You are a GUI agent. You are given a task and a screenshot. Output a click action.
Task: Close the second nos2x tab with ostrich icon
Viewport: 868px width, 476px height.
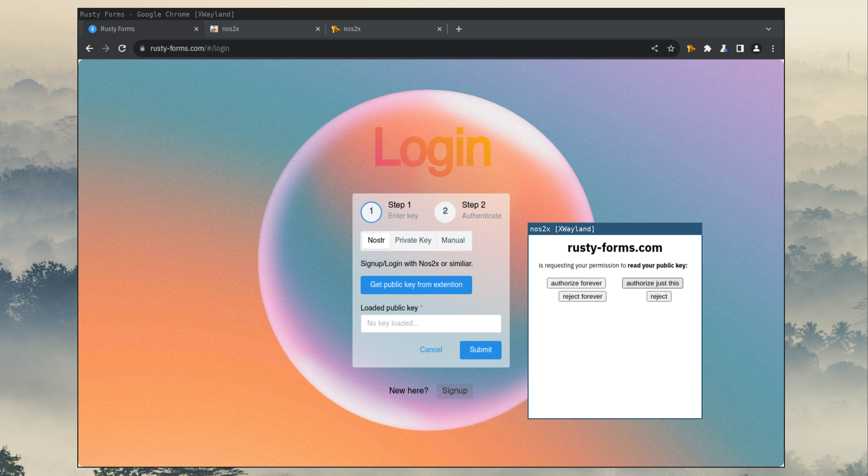439,29
